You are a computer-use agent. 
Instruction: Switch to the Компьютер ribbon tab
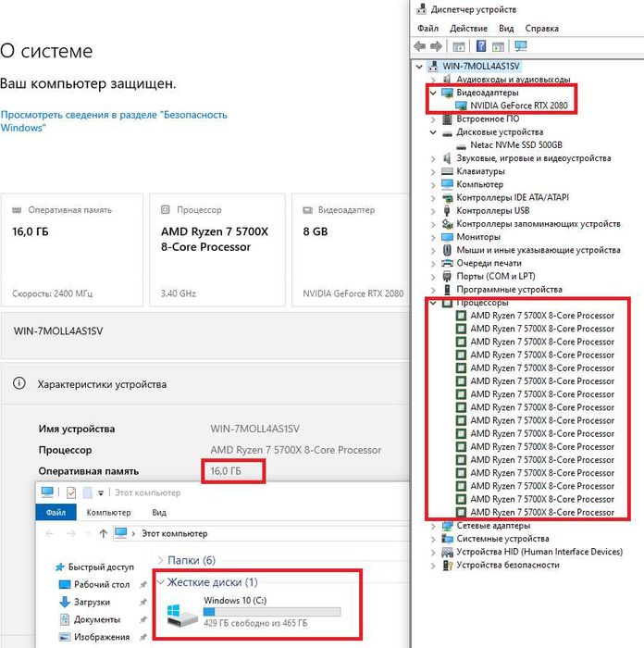point(108,512)
